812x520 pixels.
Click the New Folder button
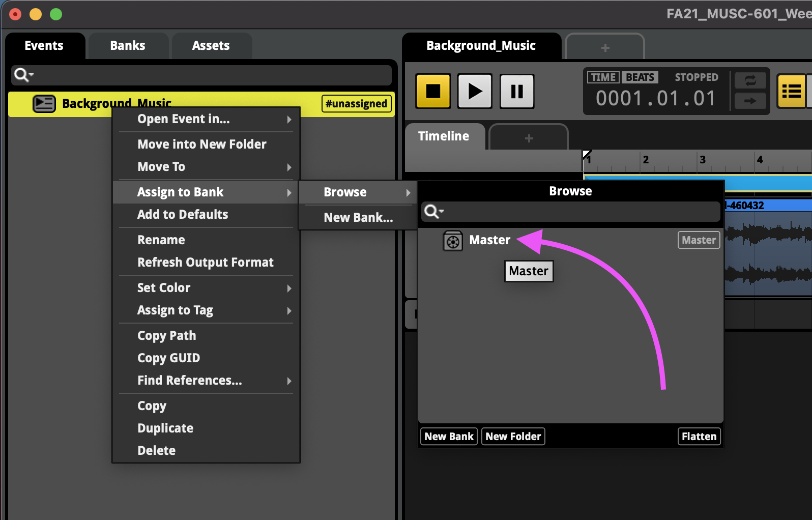click(513, 437)
